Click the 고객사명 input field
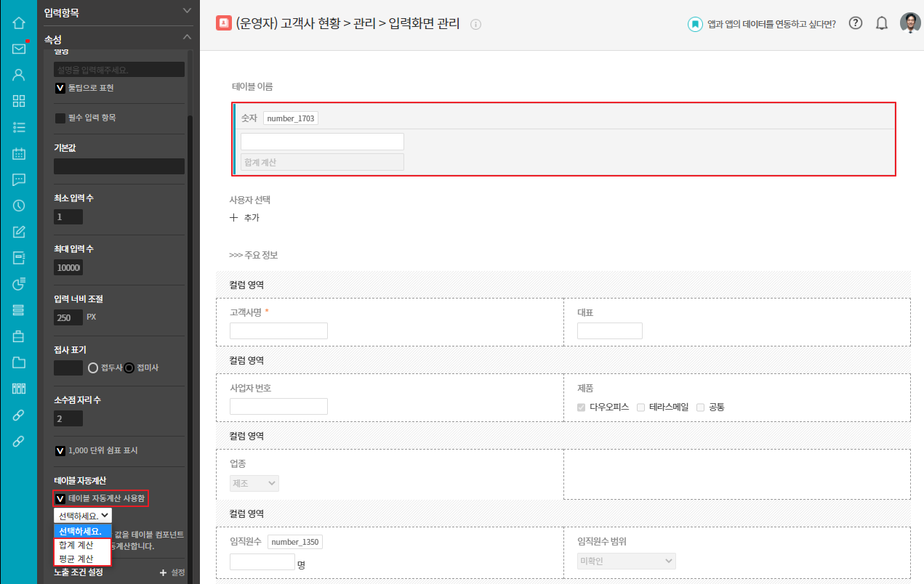This screenshot has height=584, width=924. pos(278,331)
